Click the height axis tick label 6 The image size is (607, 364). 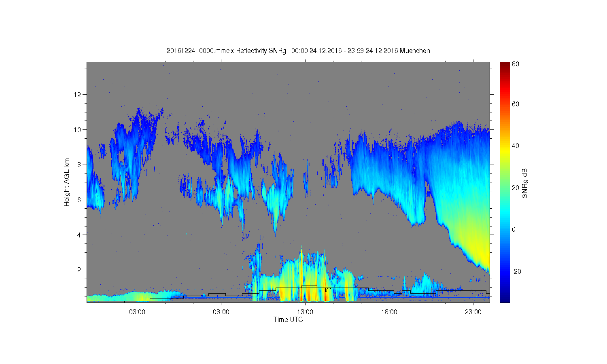point(79,200)
